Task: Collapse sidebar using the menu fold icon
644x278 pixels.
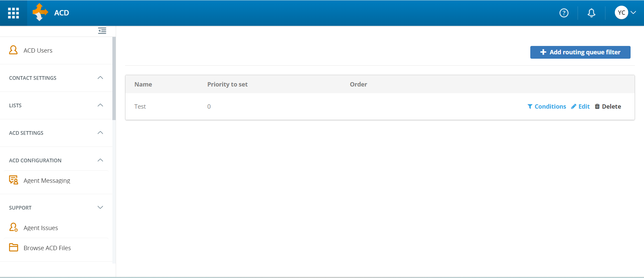Action: [102, 31]
